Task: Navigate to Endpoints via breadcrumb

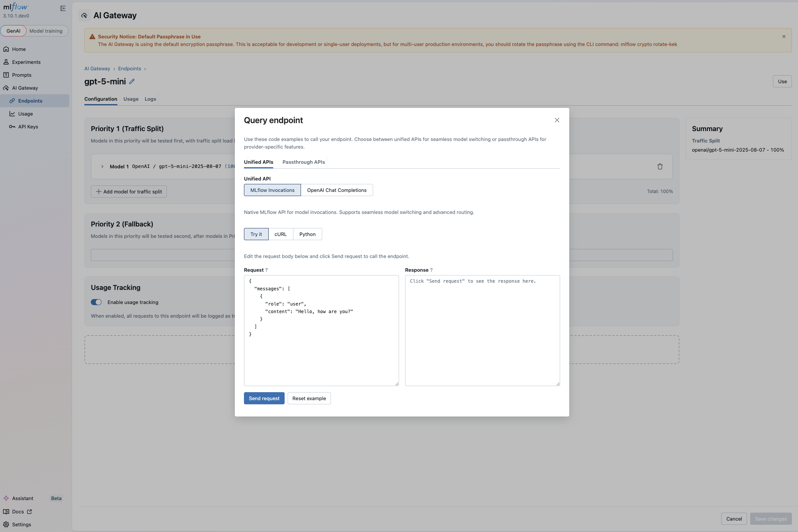Action: click(x=129, y=68)
